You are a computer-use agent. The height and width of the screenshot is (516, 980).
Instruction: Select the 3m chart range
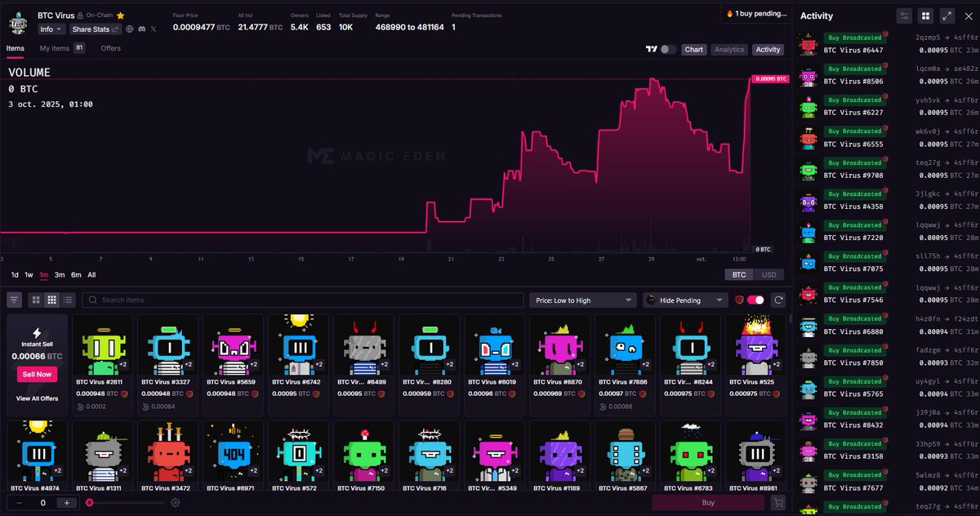60,275
